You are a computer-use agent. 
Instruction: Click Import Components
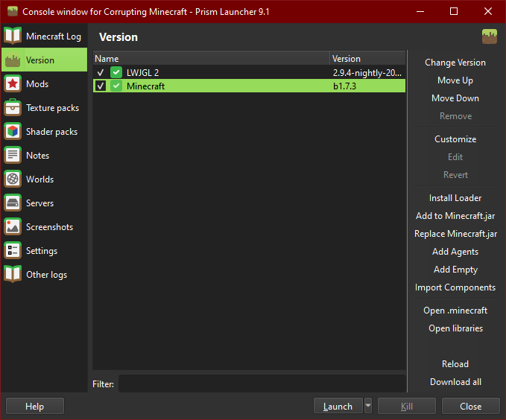point(455,287)
